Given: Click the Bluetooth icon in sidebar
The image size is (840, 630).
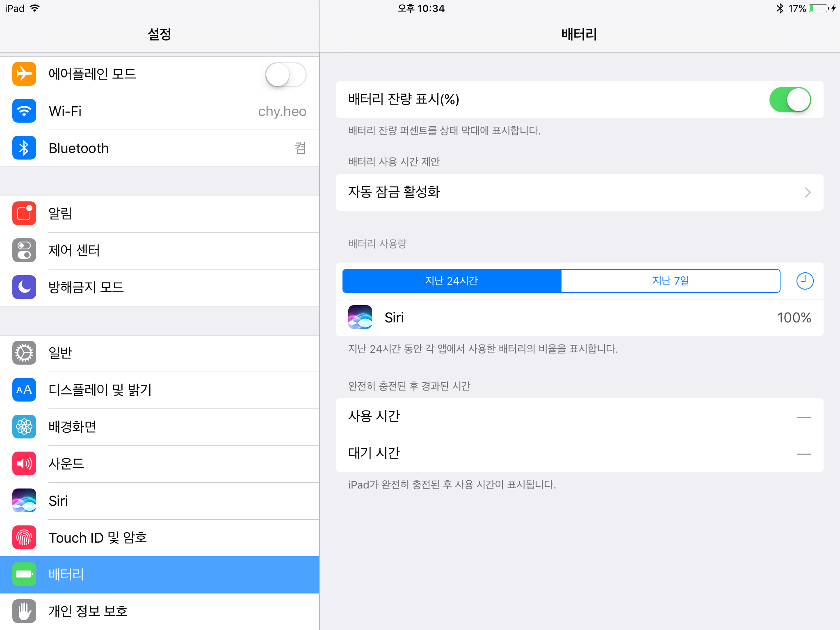Looking at the screenshot, I should tap(24, 148).
